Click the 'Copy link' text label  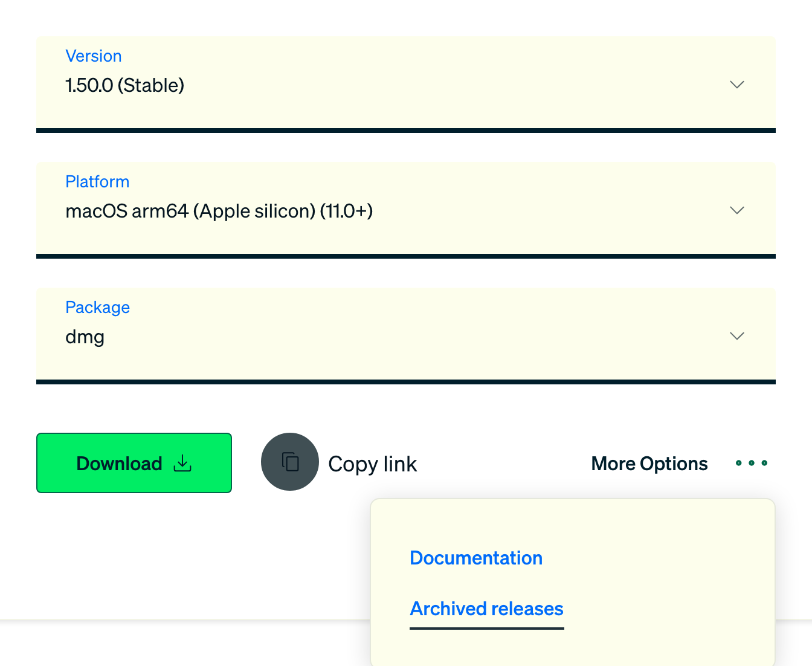[373, 464]
